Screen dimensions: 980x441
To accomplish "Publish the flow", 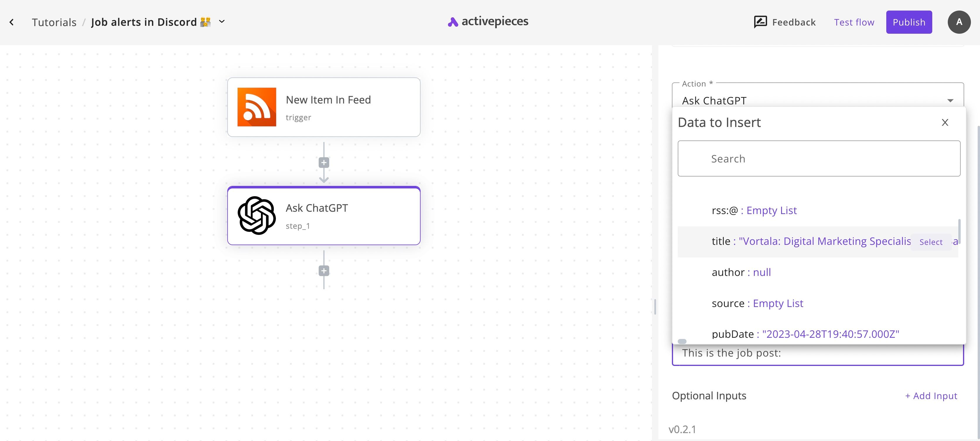I will pos(909,22).
